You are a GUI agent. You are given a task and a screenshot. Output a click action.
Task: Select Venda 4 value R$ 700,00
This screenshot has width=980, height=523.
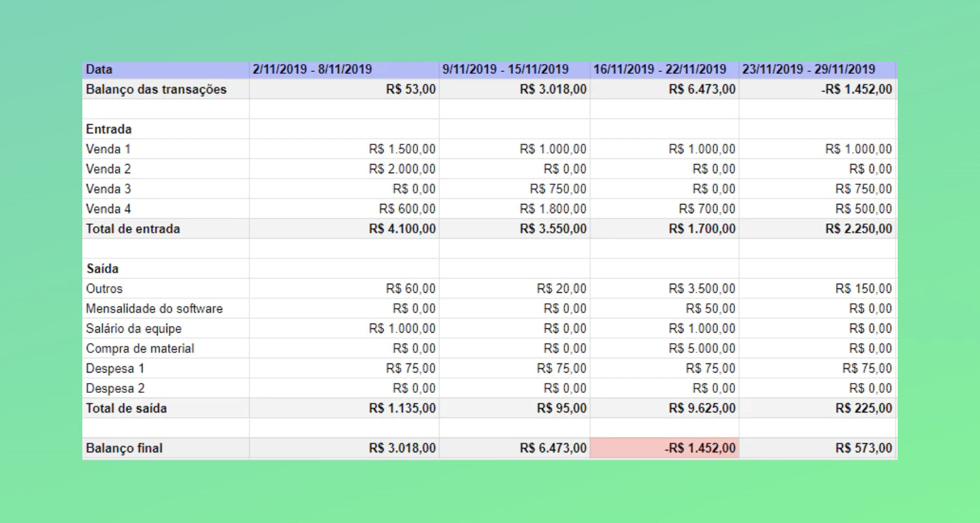click(664, 209)
